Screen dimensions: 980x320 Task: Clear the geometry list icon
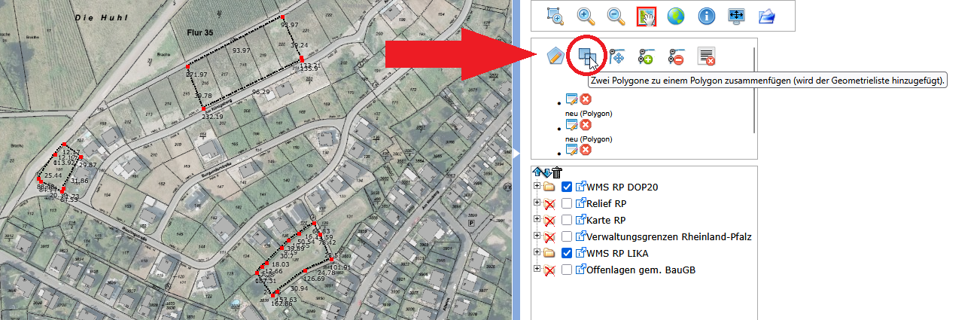tap(706, 56)
